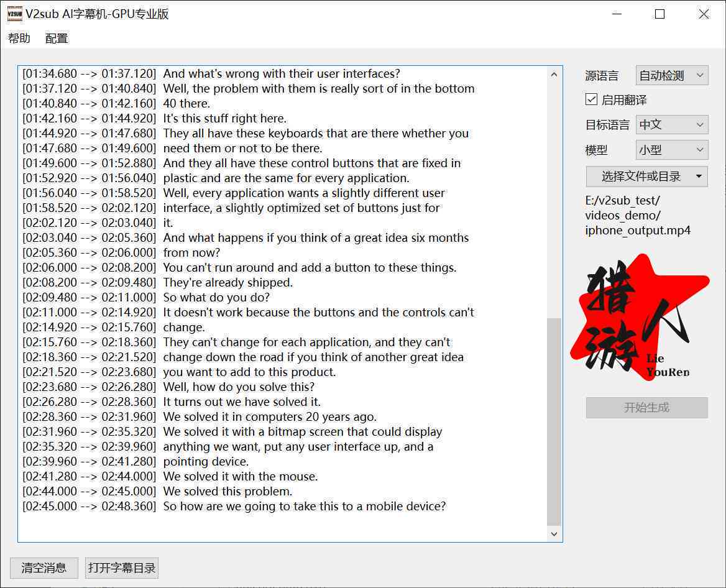Viewport: 726px width, 588px height.
Task: Click line 'from now?'
Action: pyautogui.click(x=191, y=252)
